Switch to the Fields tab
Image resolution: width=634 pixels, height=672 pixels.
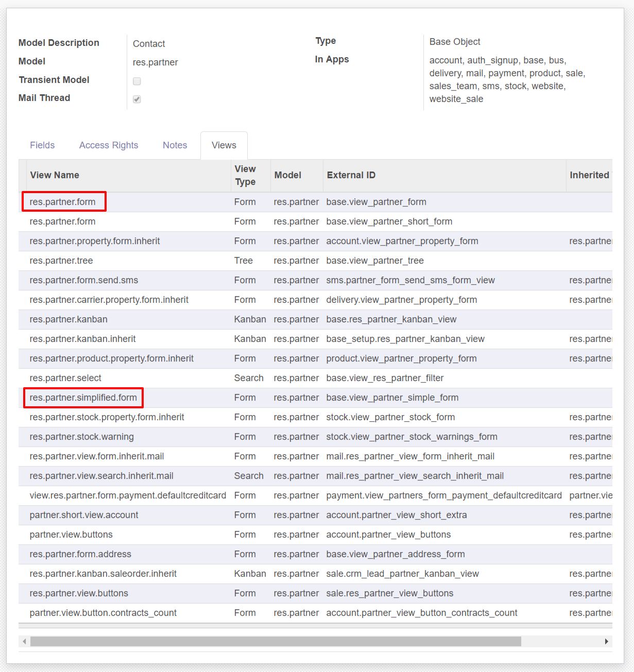point(42,145)
